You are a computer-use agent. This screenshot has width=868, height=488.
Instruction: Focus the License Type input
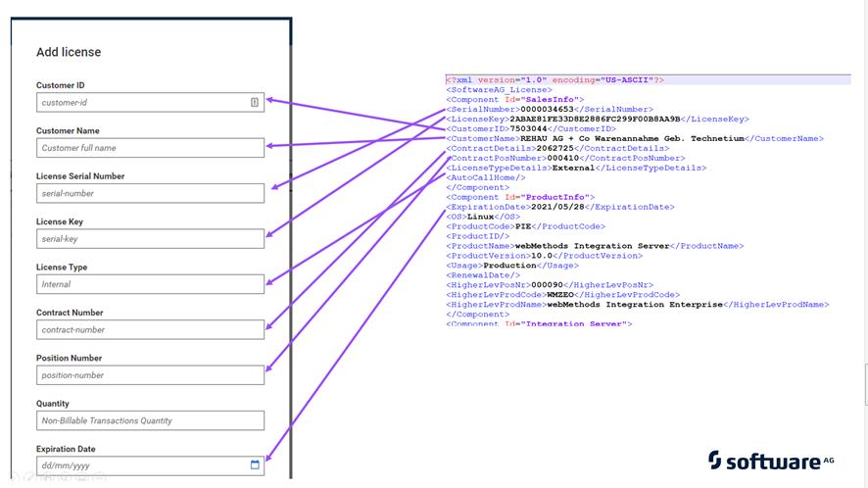click(x=150, y=284)
